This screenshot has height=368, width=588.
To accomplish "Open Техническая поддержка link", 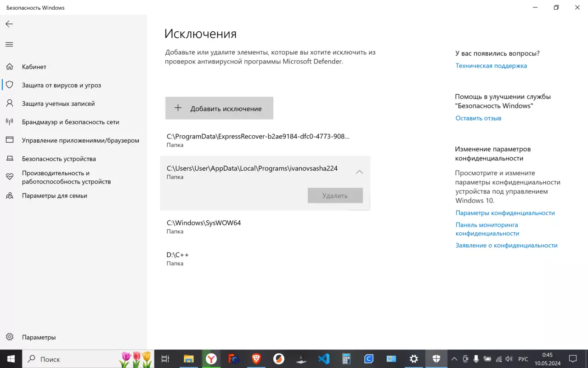I will click(x=491, y=66).
